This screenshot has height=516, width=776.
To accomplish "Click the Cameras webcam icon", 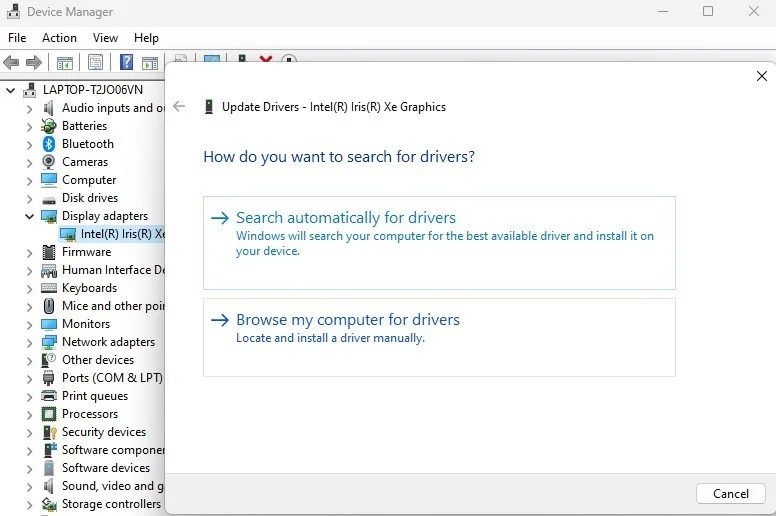I will click(48, 162).
